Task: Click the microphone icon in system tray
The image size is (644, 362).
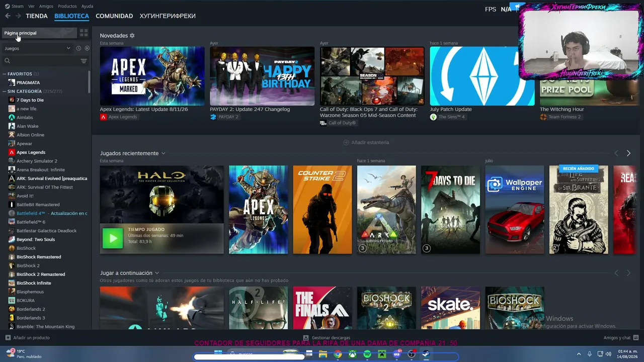Action: tap(590, 354)
